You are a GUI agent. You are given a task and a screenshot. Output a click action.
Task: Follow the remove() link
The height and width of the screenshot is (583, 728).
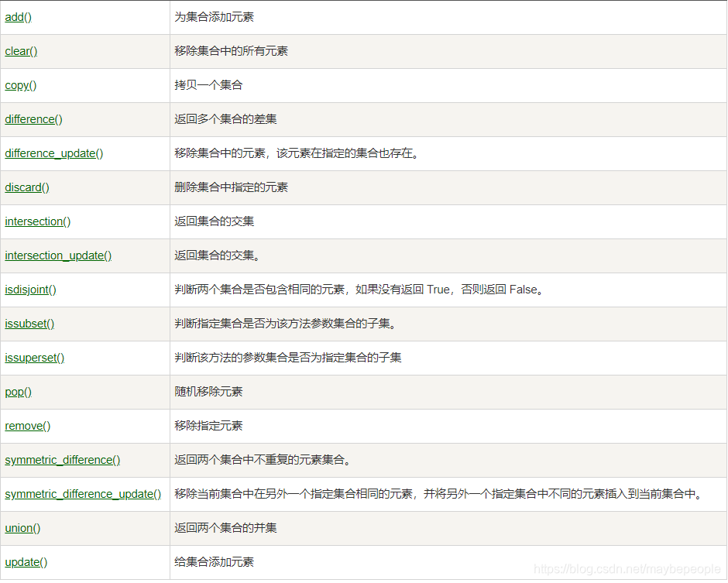27,426
